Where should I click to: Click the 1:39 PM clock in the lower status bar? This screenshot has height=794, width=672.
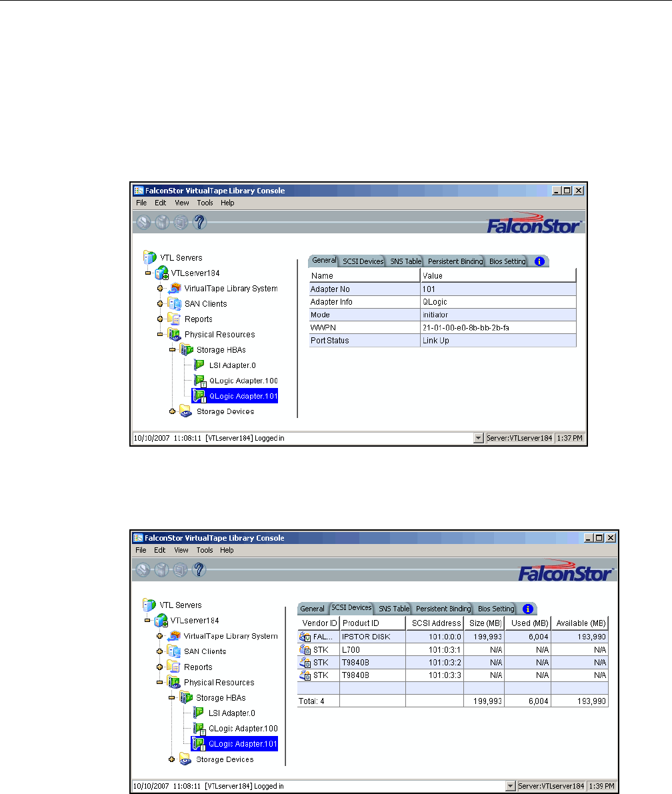point(601,786)
